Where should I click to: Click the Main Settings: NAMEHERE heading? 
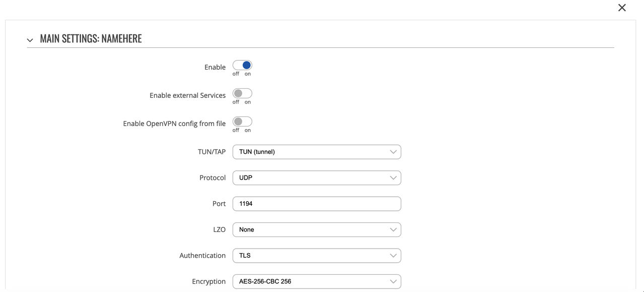tap(91, 39)
